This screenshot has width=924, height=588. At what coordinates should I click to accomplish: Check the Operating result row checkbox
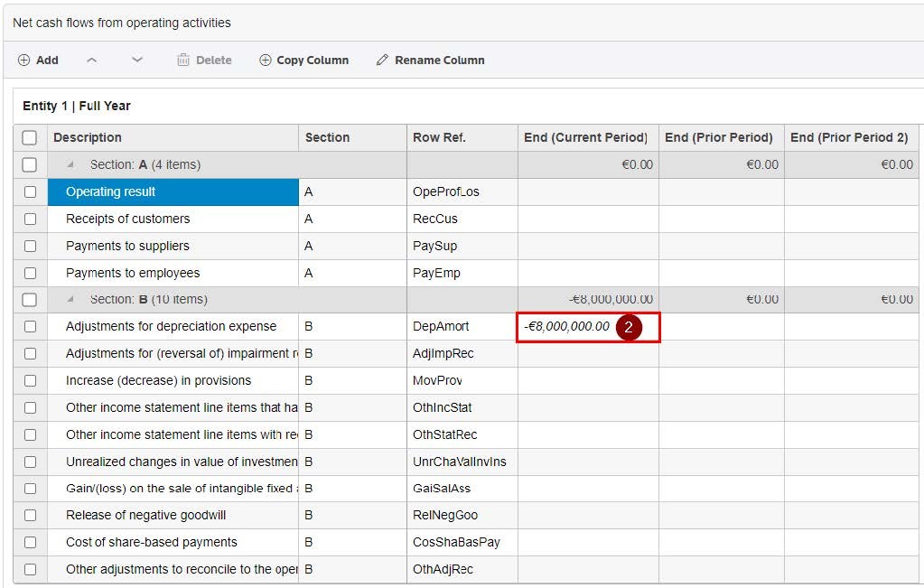point(30,191)
